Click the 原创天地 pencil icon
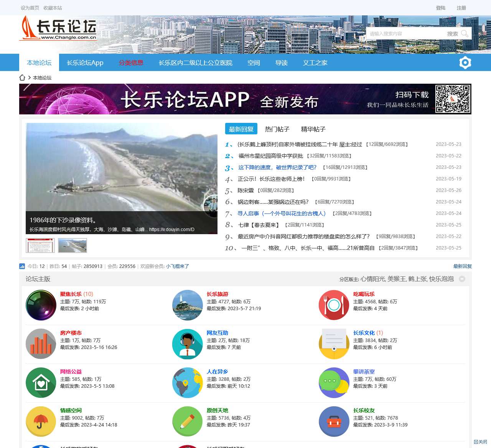 [188, 421]
